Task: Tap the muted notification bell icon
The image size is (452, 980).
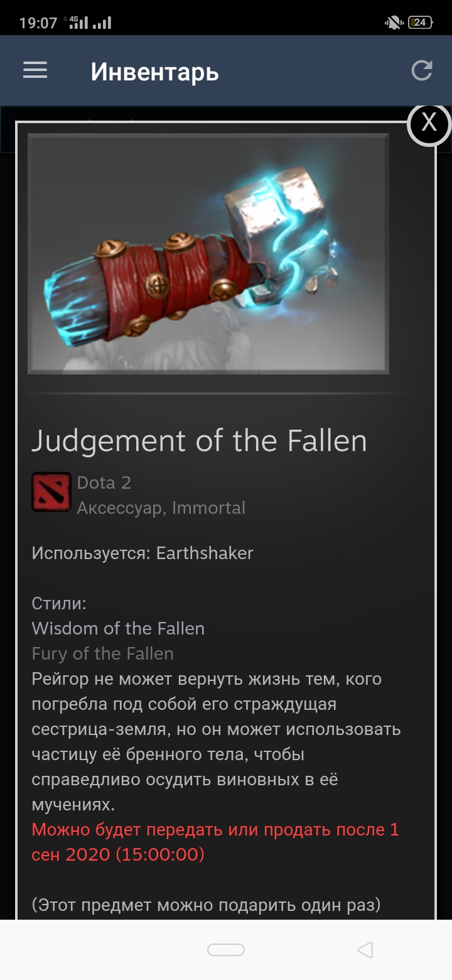Action: pos(394,23)
